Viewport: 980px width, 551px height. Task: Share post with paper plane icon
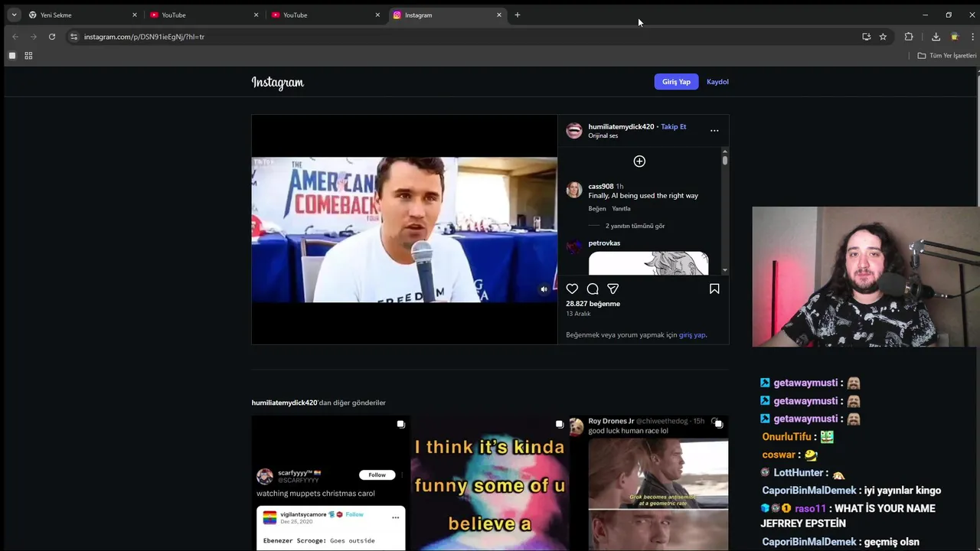[613, 289]
